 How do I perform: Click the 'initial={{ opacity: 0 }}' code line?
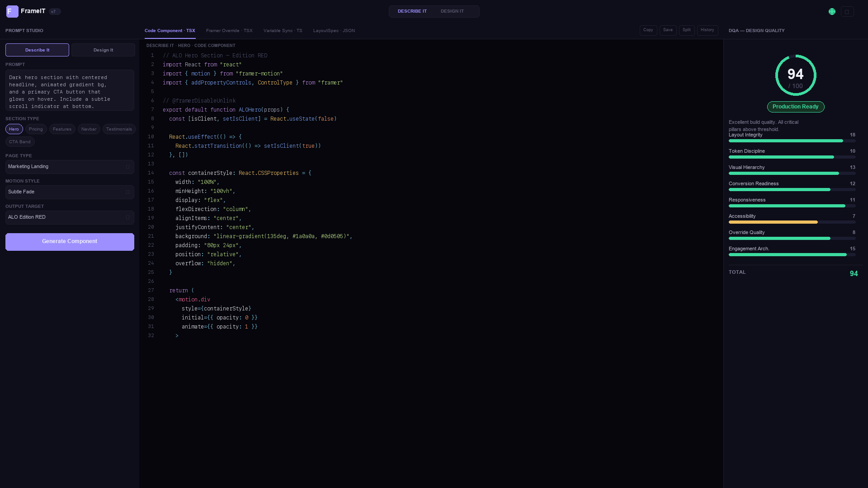click(220, 318)
